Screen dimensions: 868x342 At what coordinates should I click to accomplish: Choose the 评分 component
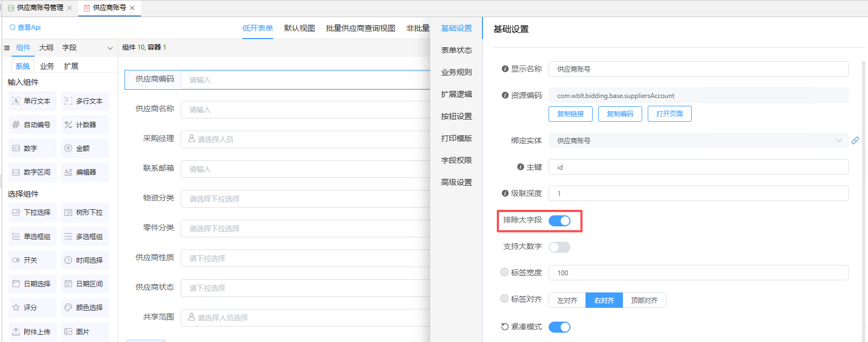(x=32, y=308)
